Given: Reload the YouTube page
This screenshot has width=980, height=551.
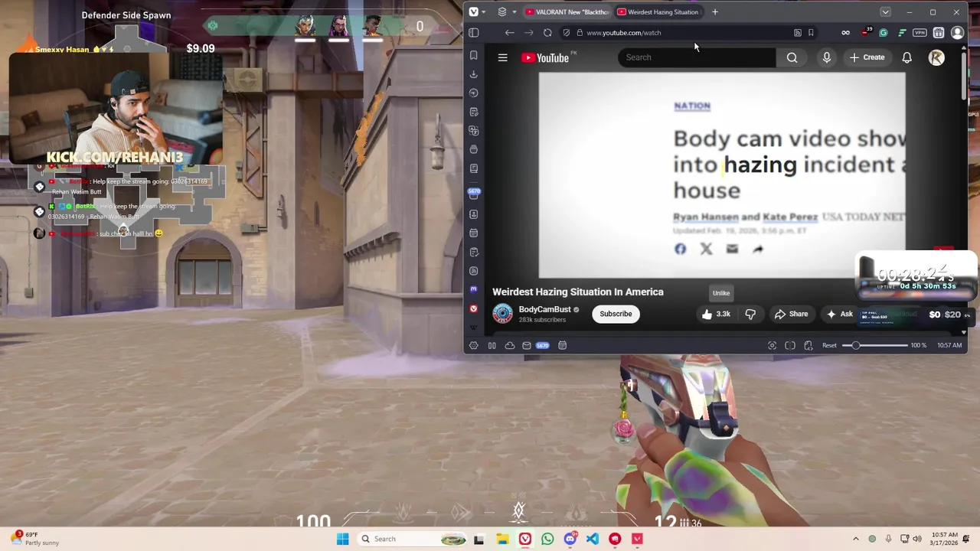Looking at the screenshot, I should pyautogui.click(x=547, y=33).
